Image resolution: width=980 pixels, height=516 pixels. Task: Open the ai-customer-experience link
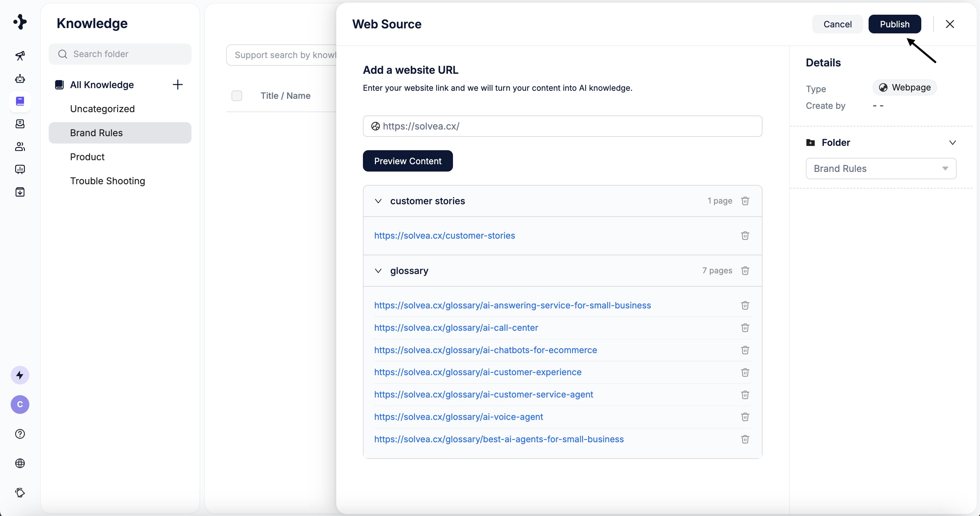coord(478,372)
